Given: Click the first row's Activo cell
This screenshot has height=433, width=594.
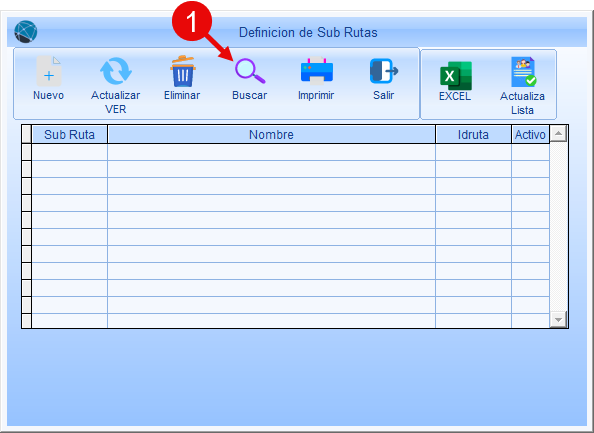Looking at the screenshot, I should [x=530, y=152].
